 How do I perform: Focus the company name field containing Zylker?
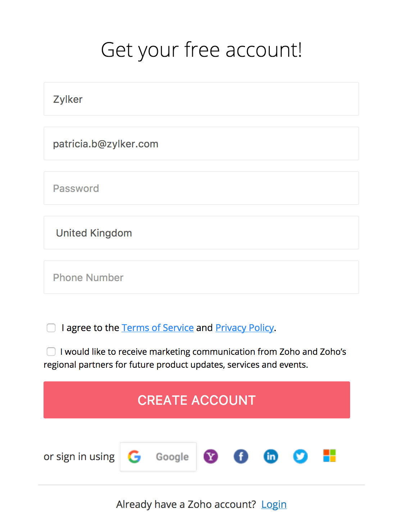201,99
